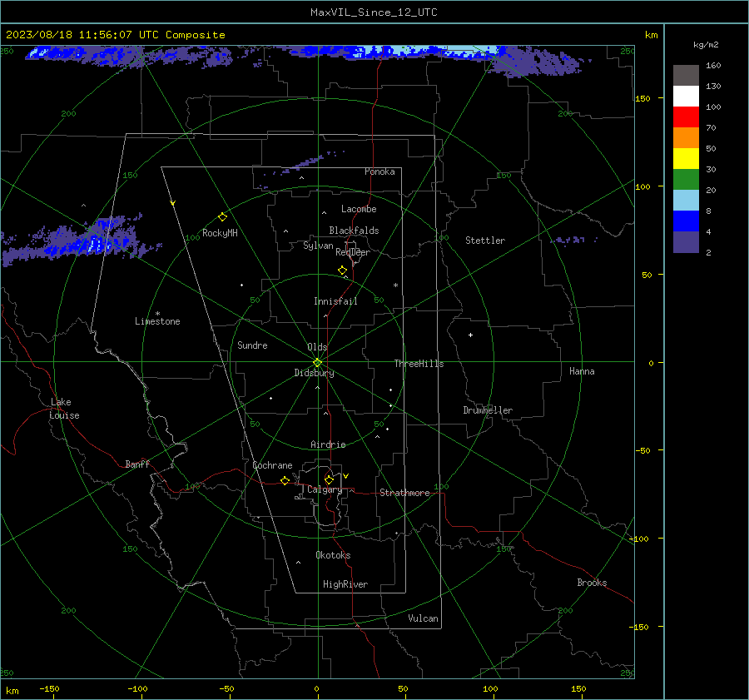Click the Sylvan label

point(318,246)
